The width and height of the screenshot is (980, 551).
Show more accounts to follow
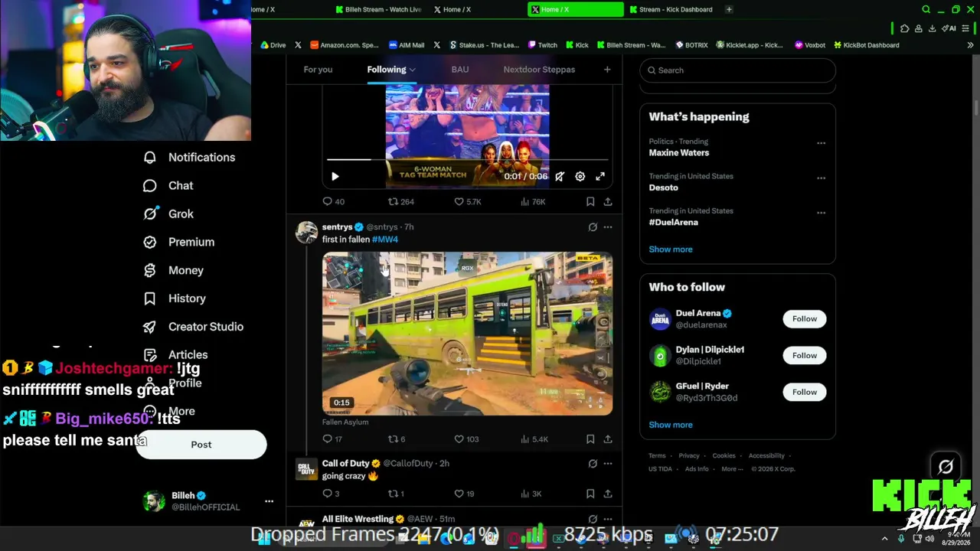pyautogui.click(x=671, y=425)
